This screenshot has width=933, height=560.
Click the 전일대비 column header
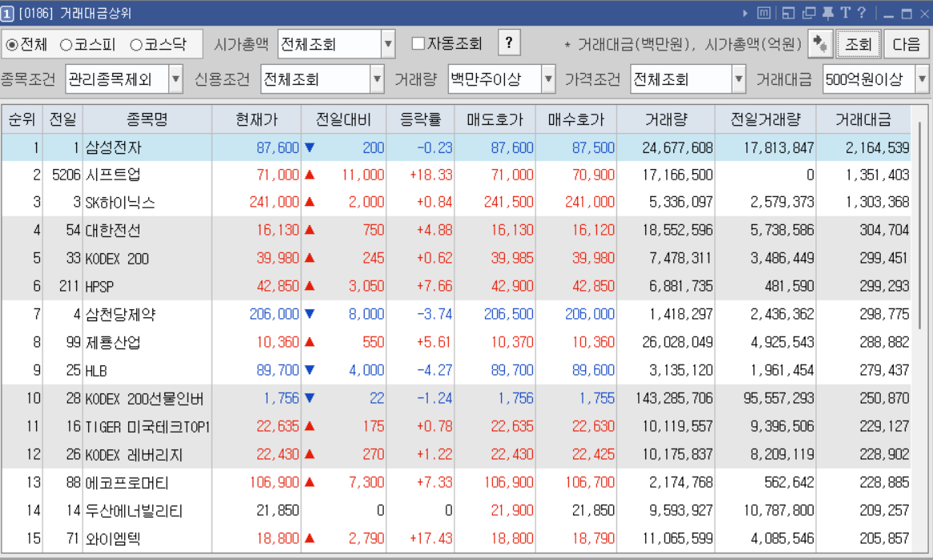(x=343, y=119)
